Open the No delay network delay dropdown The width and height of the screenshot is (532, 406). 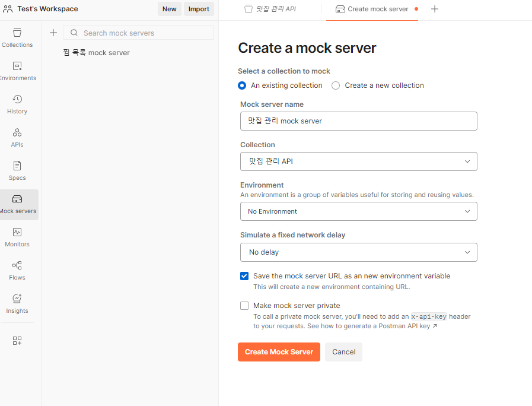[359, 252]
